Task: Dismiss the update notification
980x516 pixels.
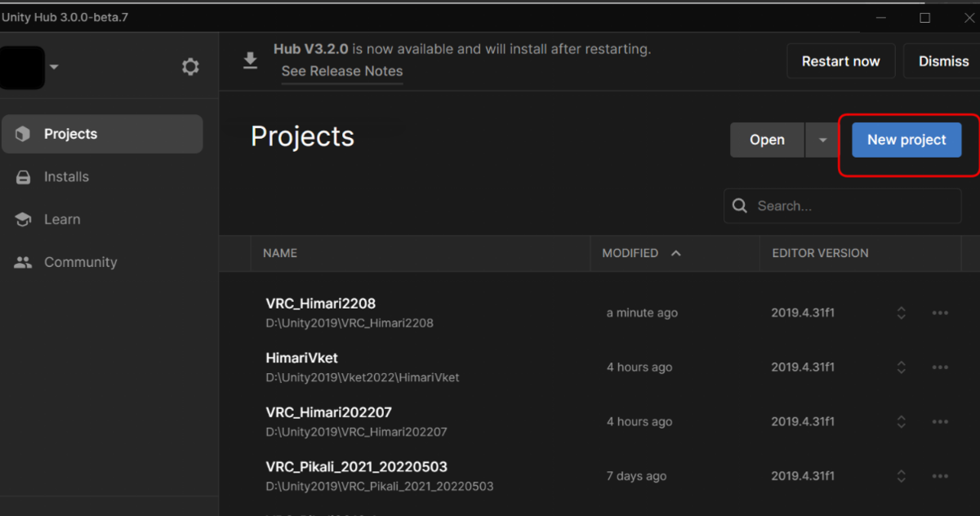Action: (x=942, y=61)
